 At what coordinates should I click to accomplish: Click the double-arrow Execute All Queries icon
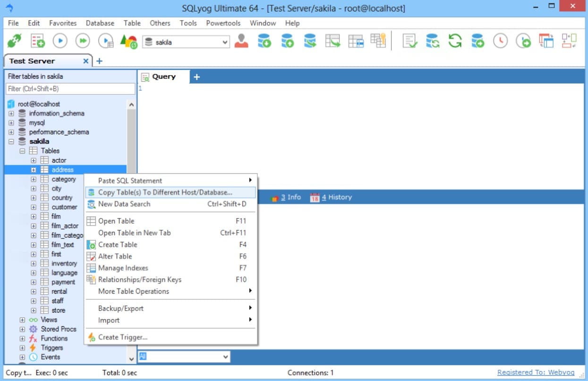[83, 41]
